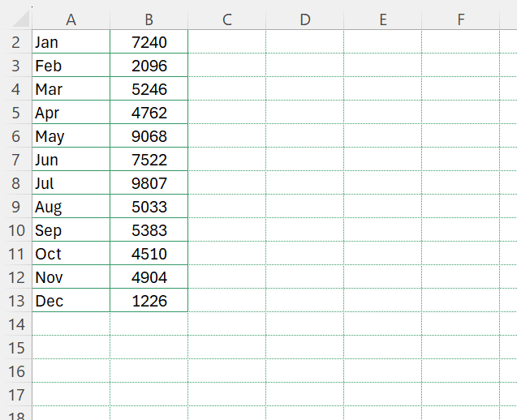Click the cell containing May
The height and width of the screenshot is (420, 517).
(71, 135)
